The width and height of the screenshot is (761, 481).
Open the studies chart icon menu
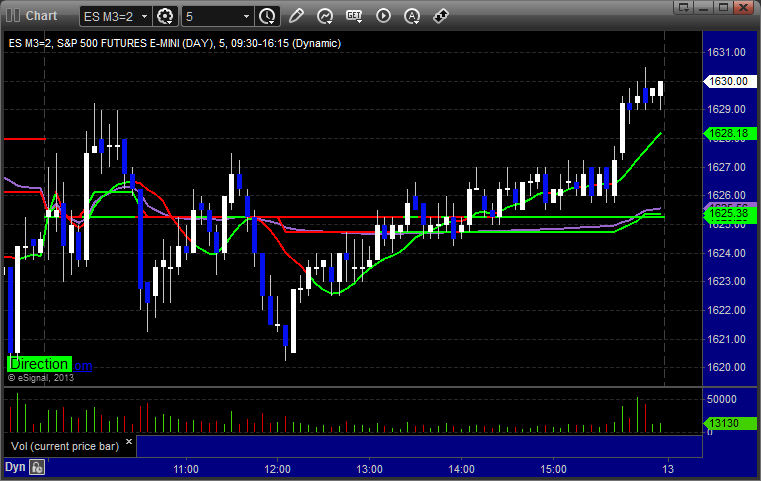[325, 16]
